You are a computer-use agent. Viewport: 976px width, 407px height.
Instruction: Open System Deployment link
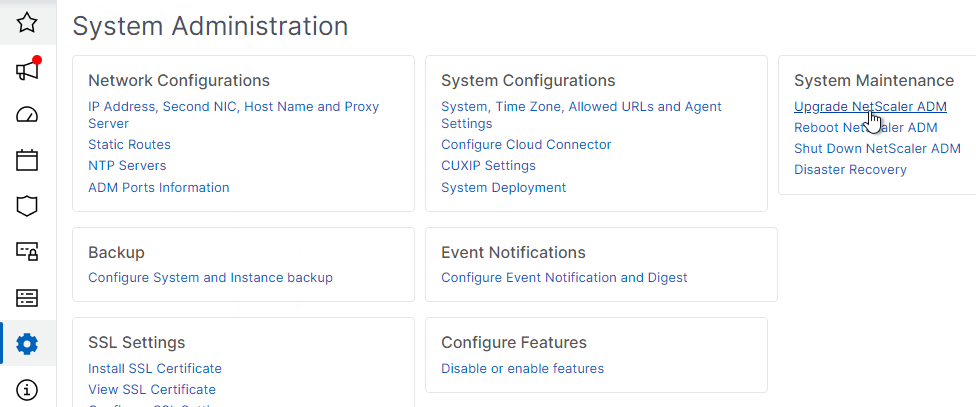(x=504, y=187)
